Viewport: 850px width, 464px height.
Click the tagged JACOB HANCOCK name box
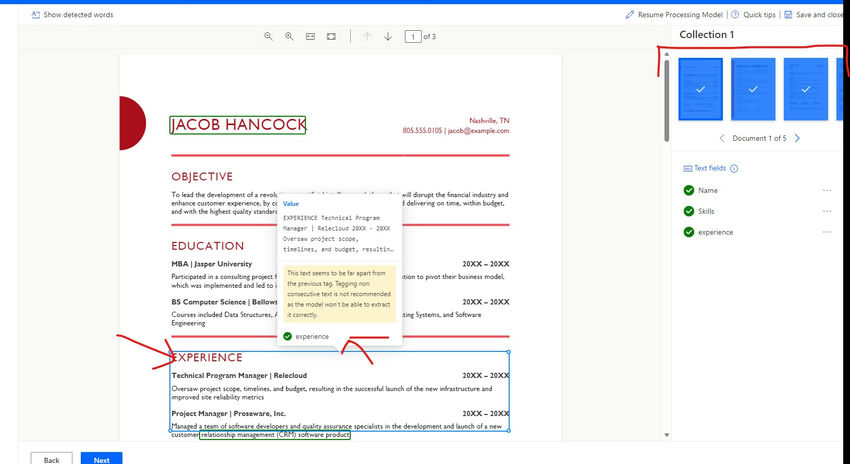pyautogui.click(x=237, y=125)
